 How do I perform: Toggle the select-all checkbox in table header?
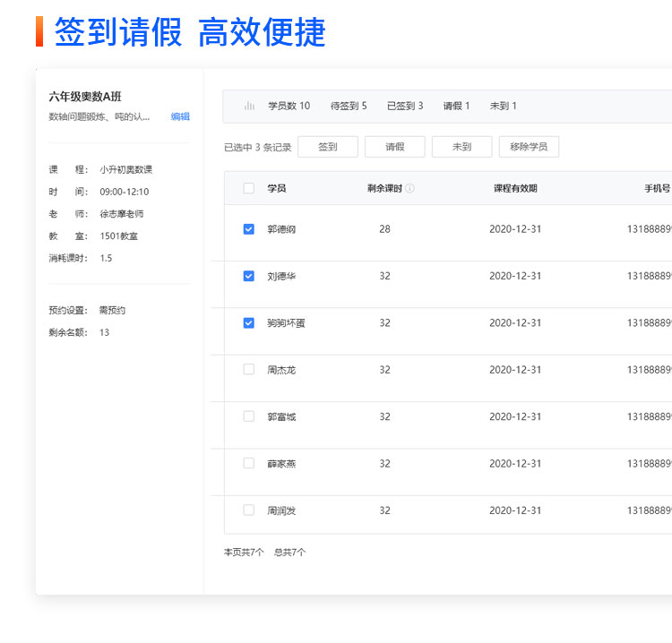click(x=248, y=188)
